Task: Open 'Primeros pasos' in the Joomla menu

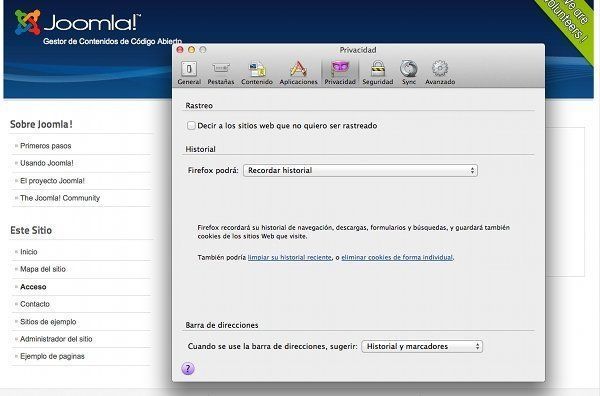Action: [x=46, y=146]
